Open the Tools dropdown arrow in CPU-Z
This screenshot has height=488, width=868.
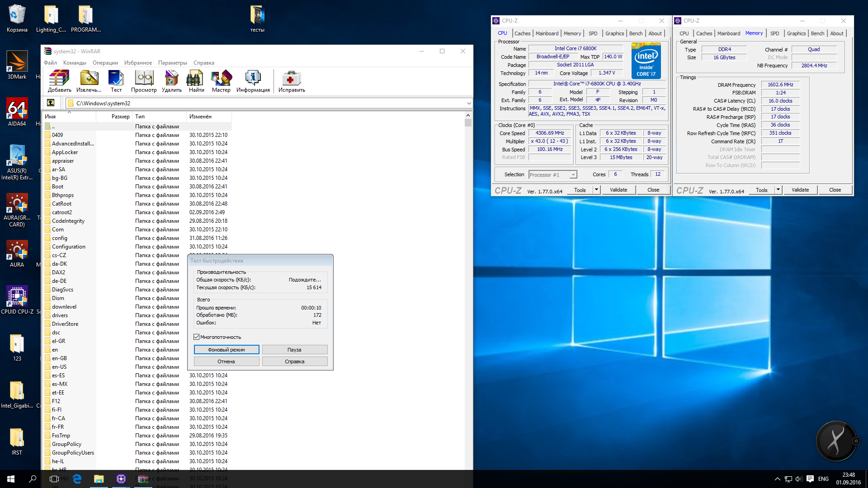click(x=596, y=190)
